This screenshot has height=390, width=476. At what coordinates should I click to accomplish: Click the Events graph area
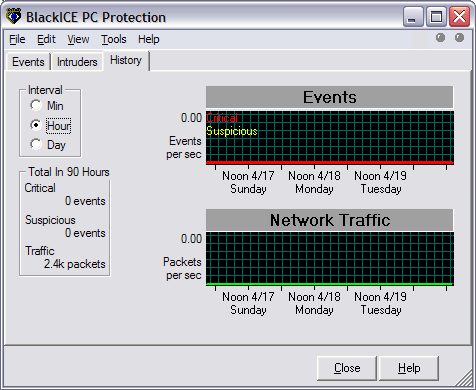[x=330, y=138]
